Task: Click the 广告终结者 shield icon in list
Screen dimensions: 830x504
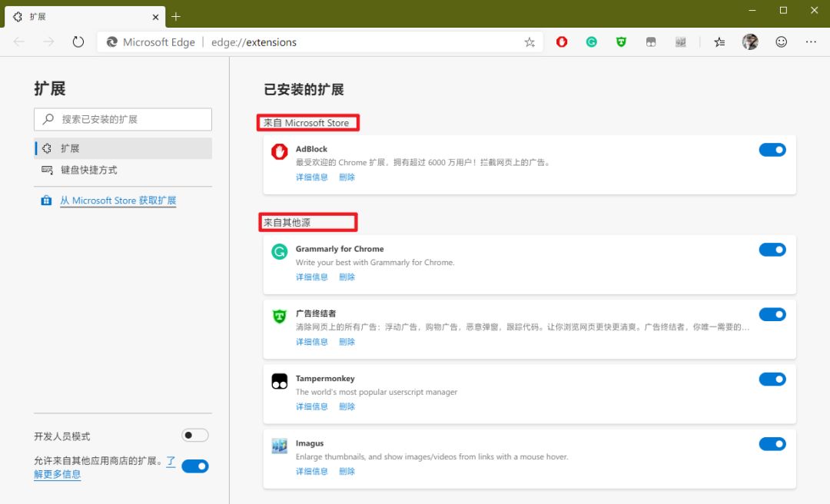Action: (x=280, y=316)
